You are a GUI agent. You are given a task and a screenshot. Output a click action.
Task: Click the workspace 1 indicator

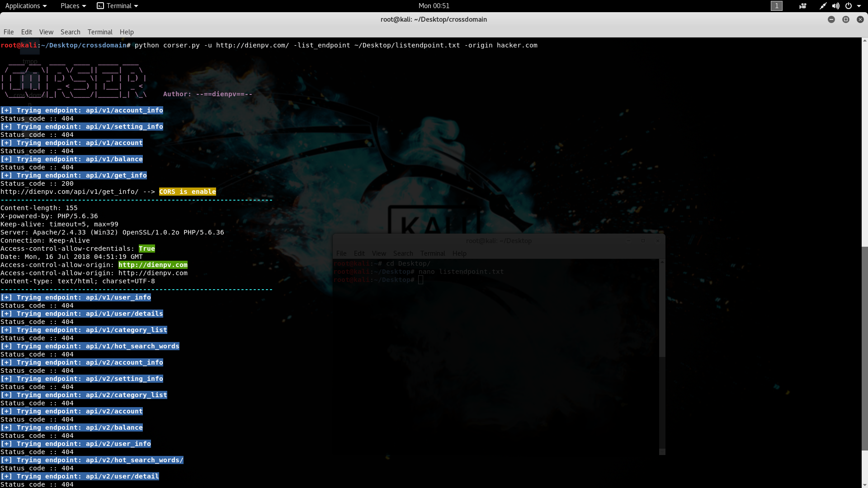[x=776, y=6]
